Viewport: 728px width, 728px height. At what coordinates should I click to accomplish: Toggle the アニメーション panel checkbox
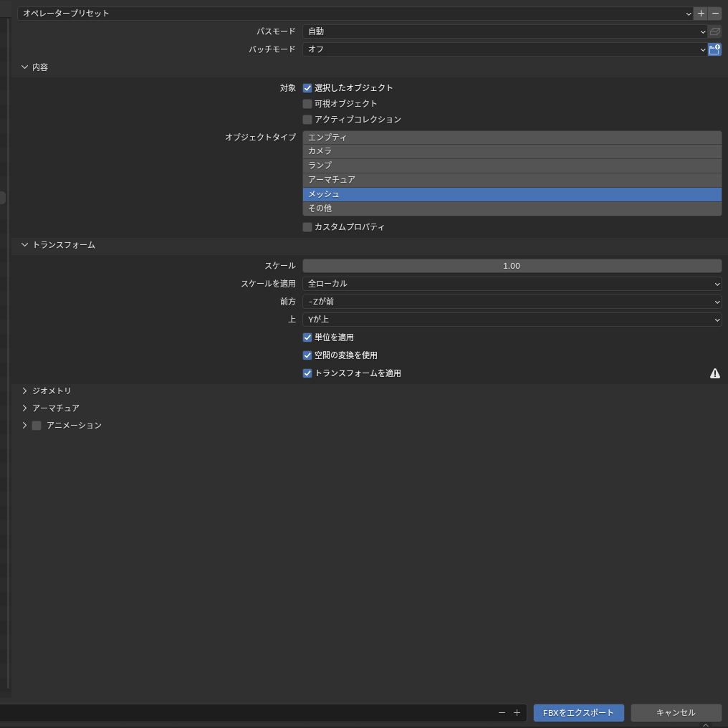click(x=37, y=426)
